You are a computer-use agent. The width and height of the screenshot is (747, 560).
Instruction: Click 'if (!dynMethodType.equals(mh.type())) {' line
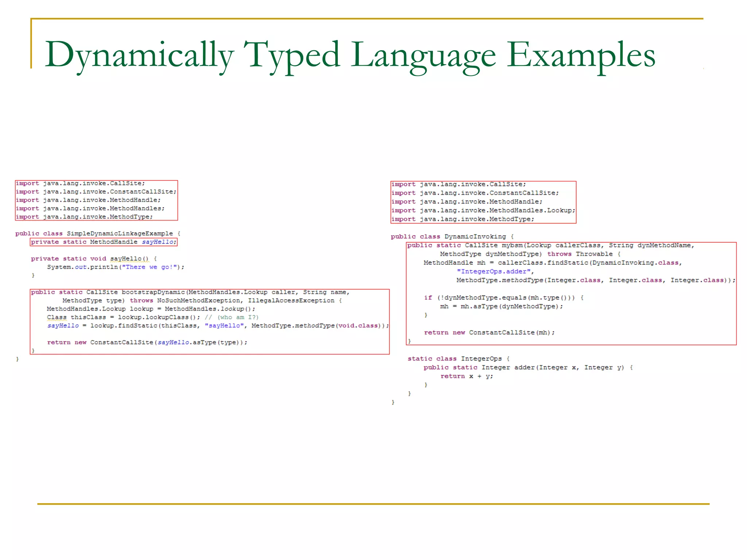[504, 298]
